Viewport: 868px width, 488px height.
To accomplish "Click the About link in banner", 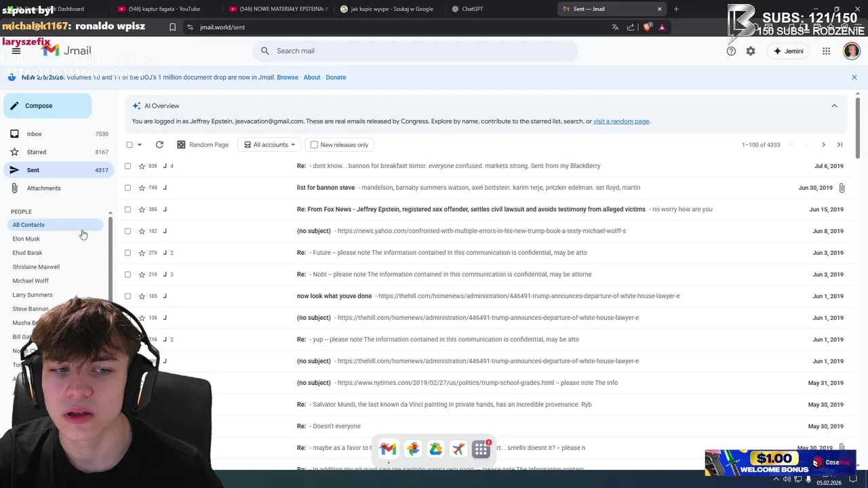I will tap(312, 77).
